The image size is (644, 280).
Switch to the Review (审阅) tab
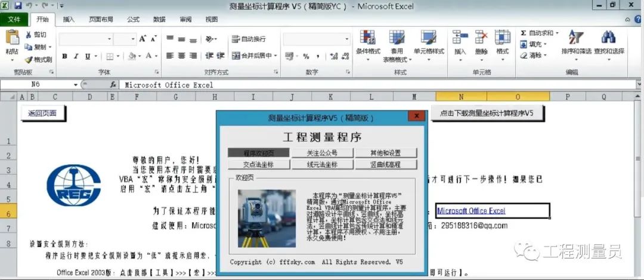(x=185, y=19)
